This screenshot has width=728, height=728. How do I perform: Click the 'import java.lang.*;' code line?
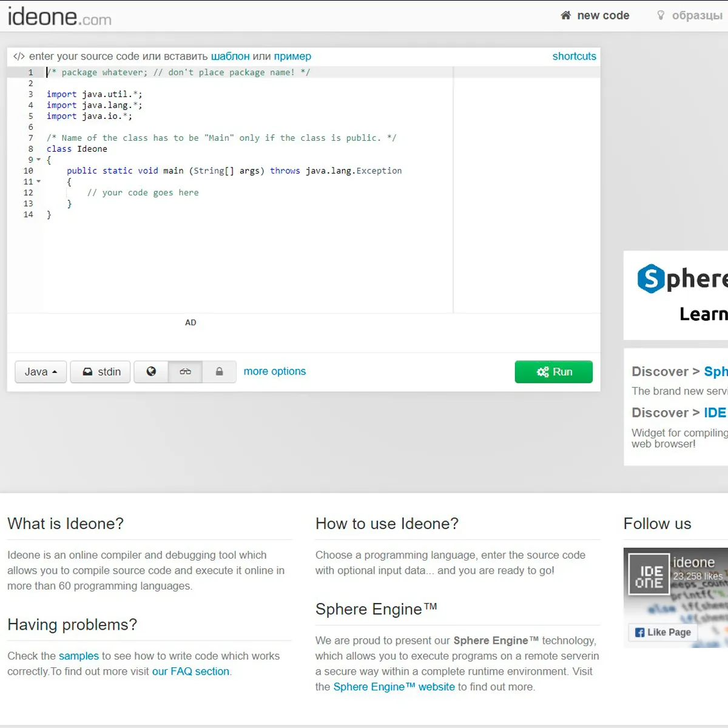coord(95,105)
